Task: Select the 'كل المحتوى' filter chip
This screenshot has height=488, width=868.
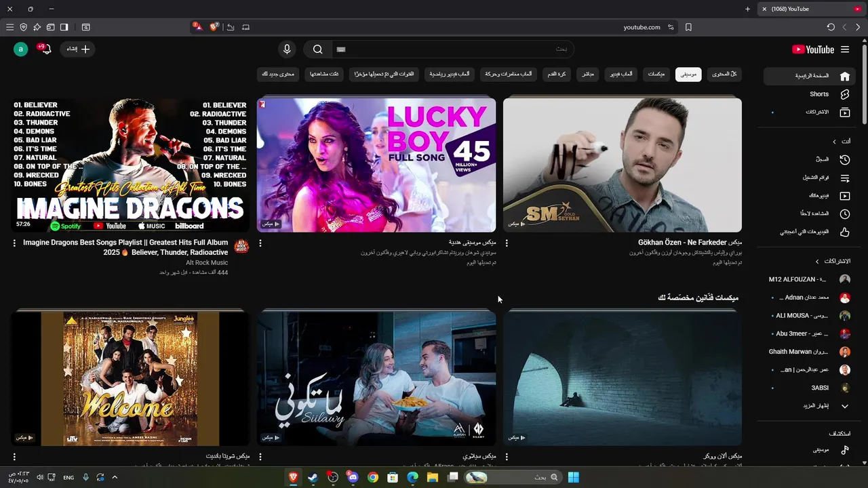Action: coord(724,74)
